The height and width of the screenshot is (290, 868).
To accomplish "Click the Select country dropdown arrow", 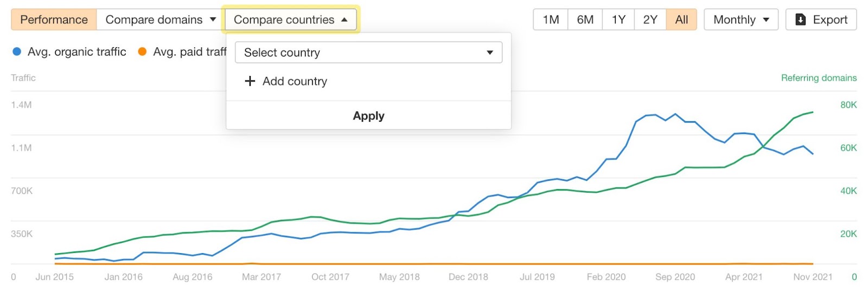I will 490,53.
